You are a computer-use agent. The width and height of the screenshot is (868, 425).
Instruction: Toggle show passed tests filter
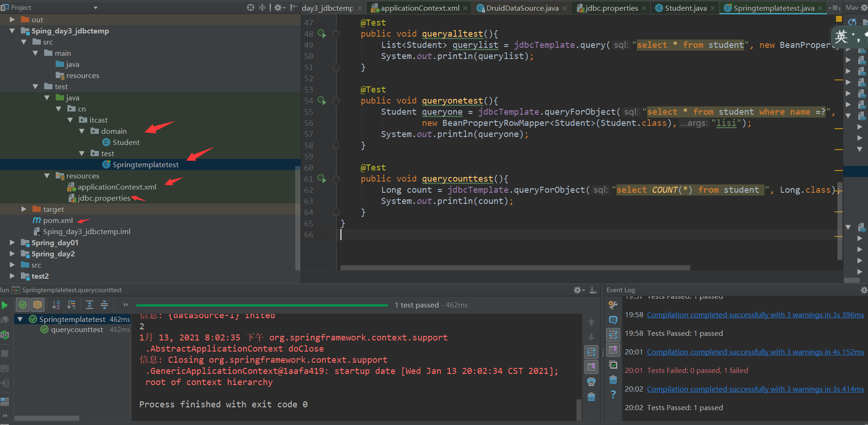pyautogui.click(x=23, y=305)
